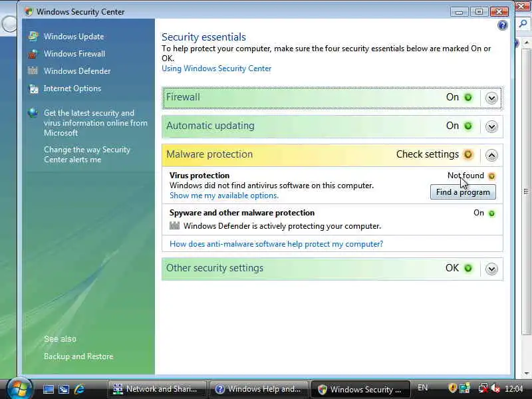Click the Windows Defender castle icon in sidebar
Screen dimensions: 532x399
point(33,70)
